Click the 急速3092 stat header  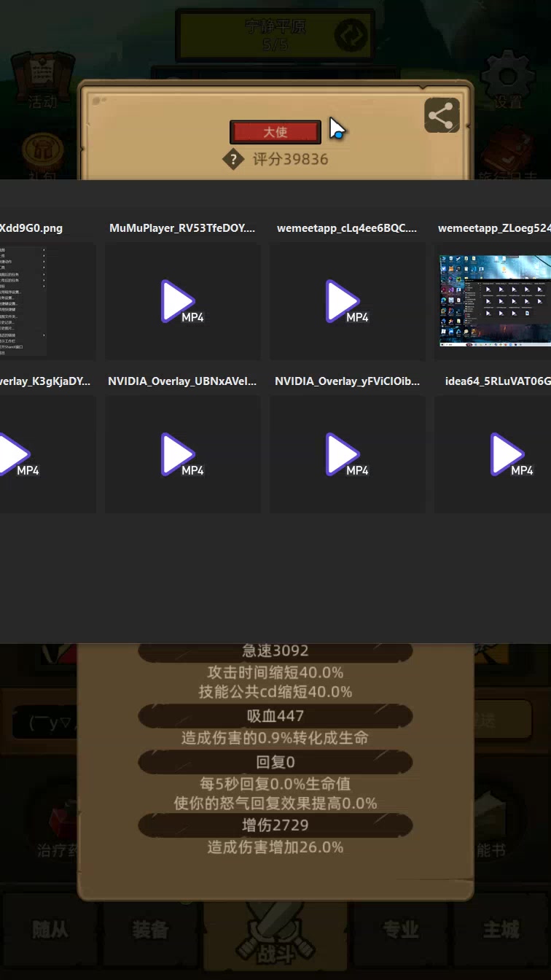pos(275,650)
